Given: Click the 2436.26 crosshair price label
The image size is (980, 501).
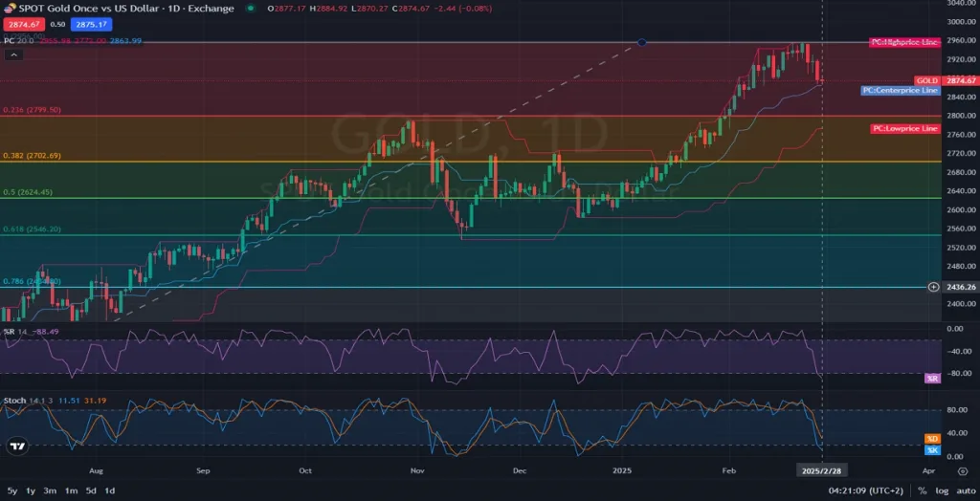Looking at the screenshot, I should (961, 287).
